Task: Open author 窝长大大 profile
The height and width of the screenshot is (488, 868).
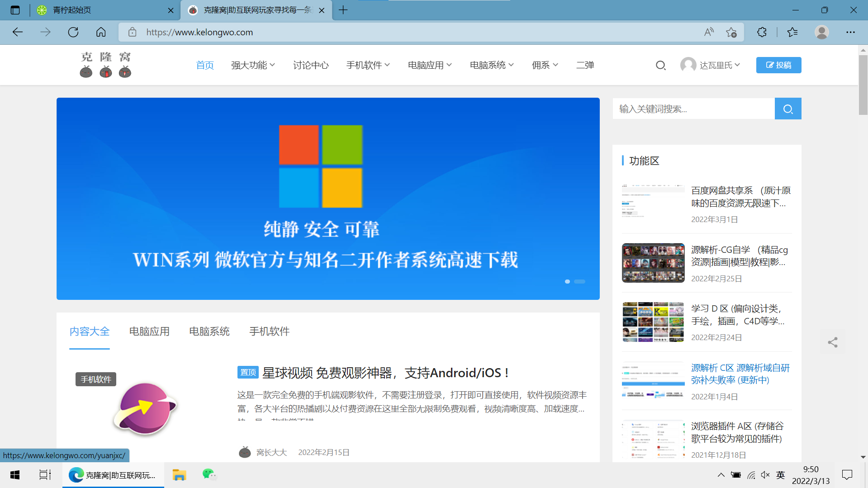Action: coord(271,452)
